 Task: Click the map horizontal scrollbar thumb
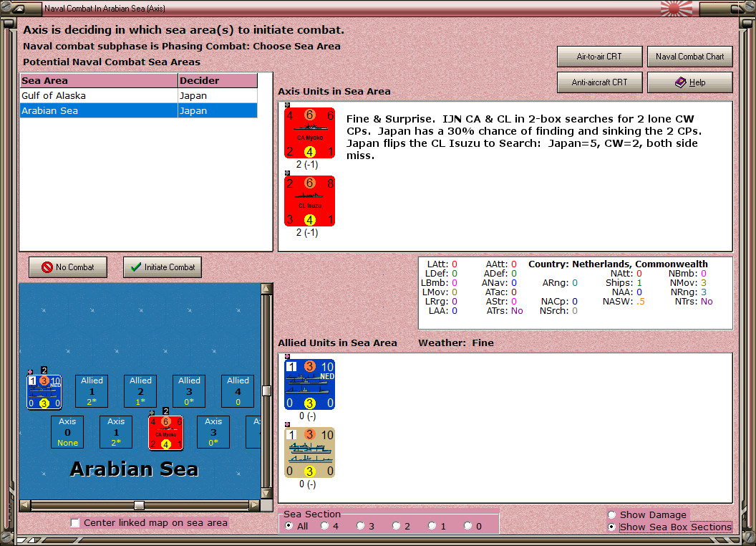139,505
